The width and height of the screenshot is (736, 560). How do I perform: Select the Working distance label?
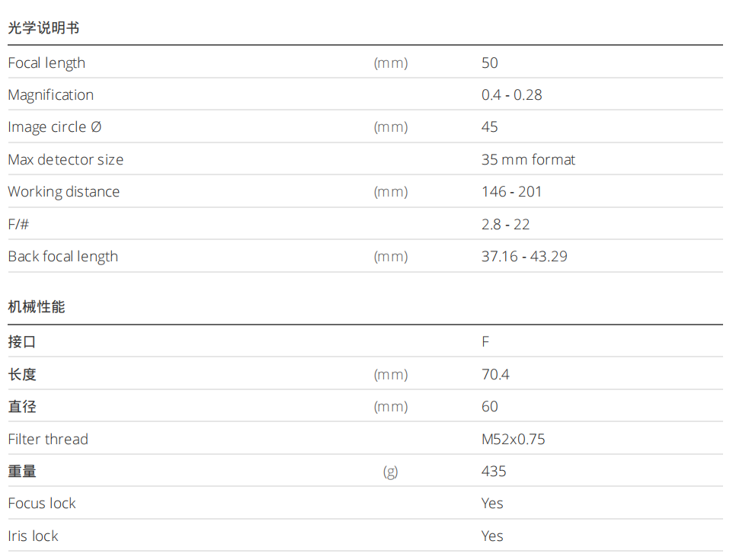pyautogui.click(x=64, y=192)
